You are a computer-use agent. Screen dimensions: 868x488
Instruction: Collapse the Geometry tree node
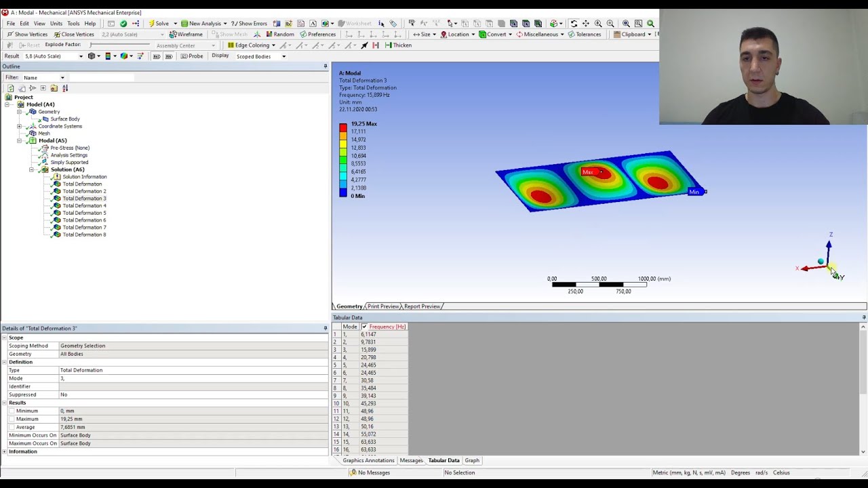[x=19, y=112]
